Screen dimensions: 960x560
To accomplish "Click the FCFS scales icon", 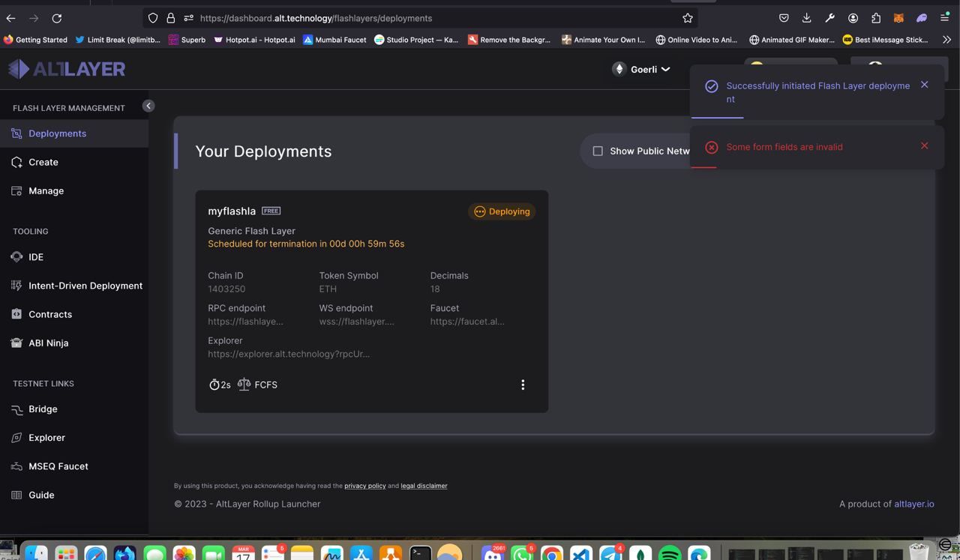I will [x=244, y=385].
